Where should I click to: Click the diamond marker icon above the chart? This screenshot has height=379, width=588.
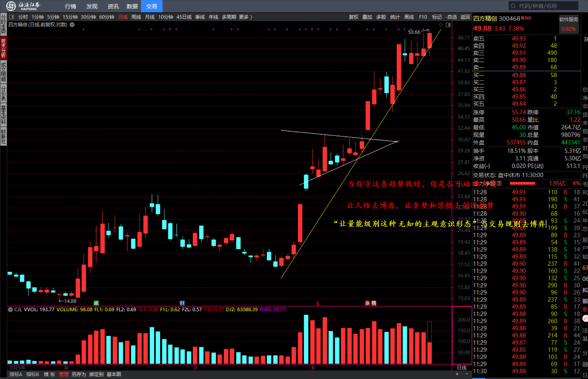(x=441, y=25)
